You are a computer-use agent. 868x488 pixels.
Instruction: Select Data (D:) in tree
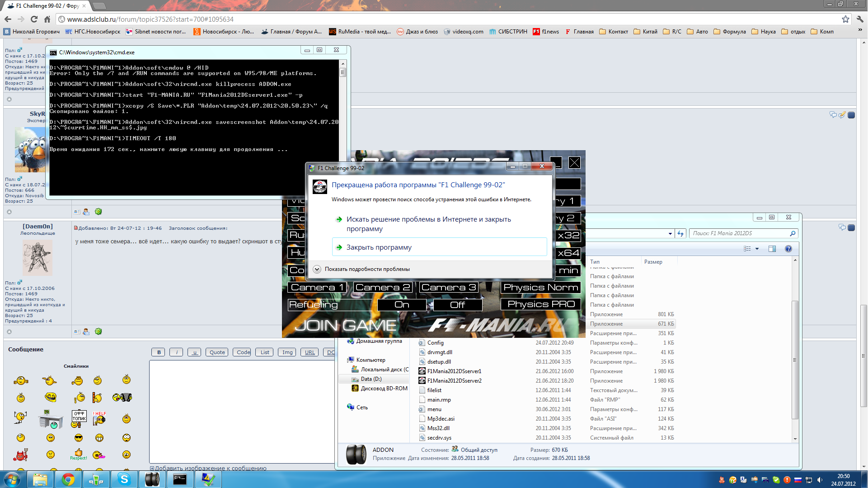tap(371, 379)
